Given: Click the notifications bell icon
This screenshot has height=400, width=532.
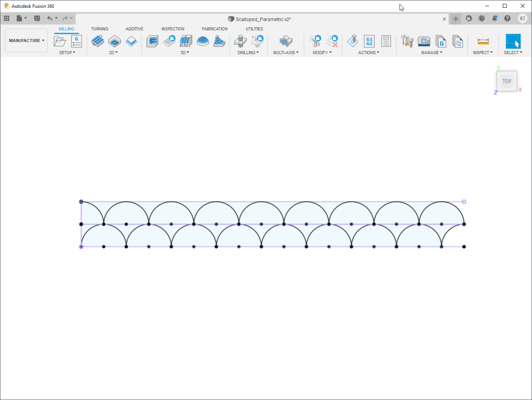Looking at the screenshot, I should 495,18.
